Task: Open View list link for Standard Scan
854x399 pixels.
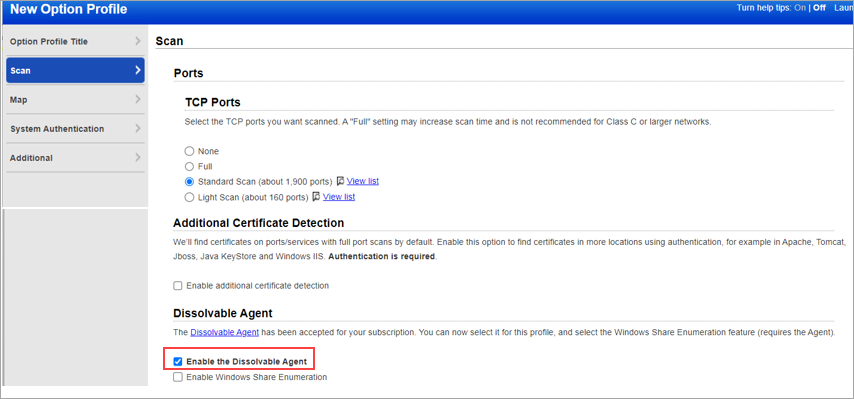Action: 363,181
